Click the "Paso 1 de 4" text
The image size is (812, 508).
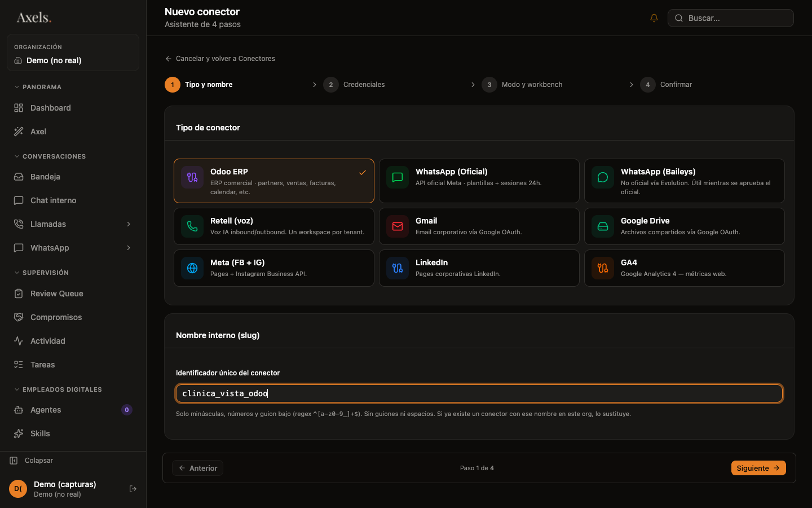tap(477, 468)
